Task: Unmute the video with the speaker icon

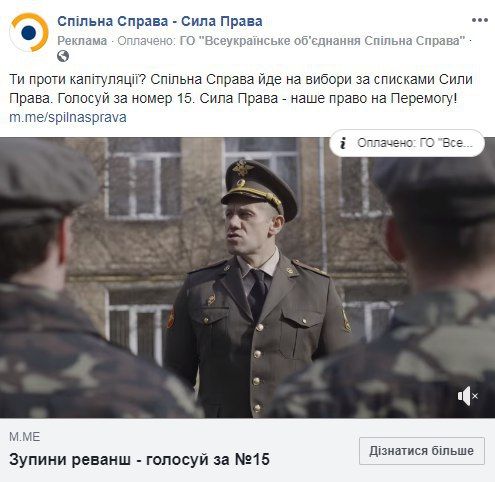Action: click(468, 396)
